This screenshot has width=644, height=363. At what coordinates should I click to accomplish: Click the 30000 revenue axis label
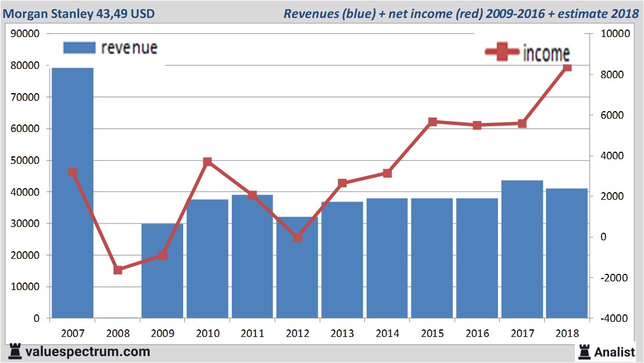[x=25, y=223]
